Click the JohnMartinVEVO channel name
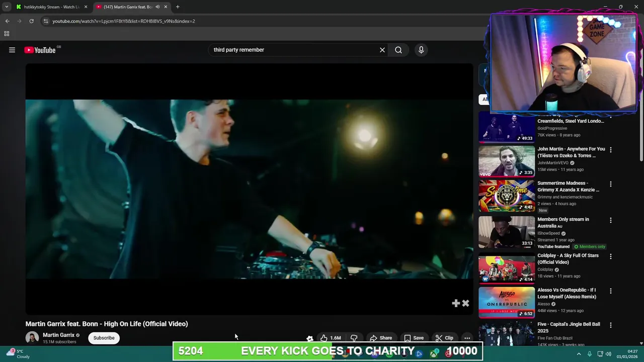 point(553,163)
